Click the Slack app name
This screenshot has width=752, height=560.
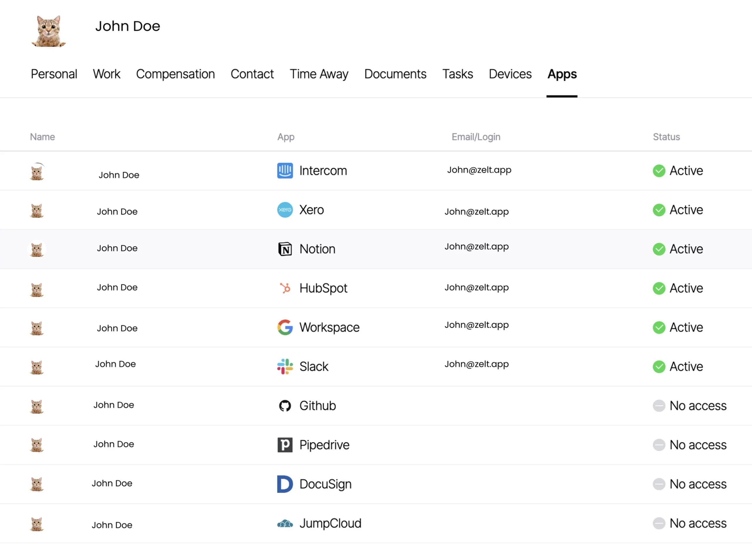pos(314,366)
